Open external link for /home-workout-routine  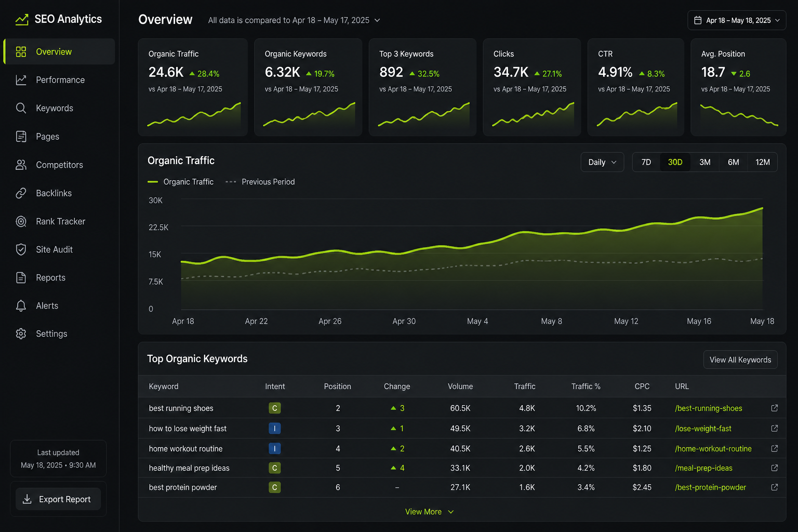774,448
